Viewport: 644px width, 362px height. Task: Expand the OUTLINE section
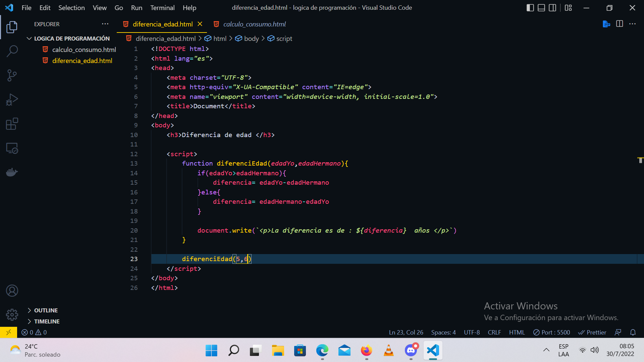[x=42, y=310]
